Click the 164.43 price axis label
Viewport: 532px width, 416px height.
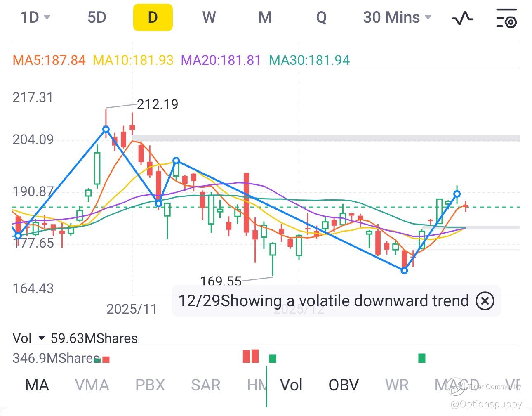33,288
